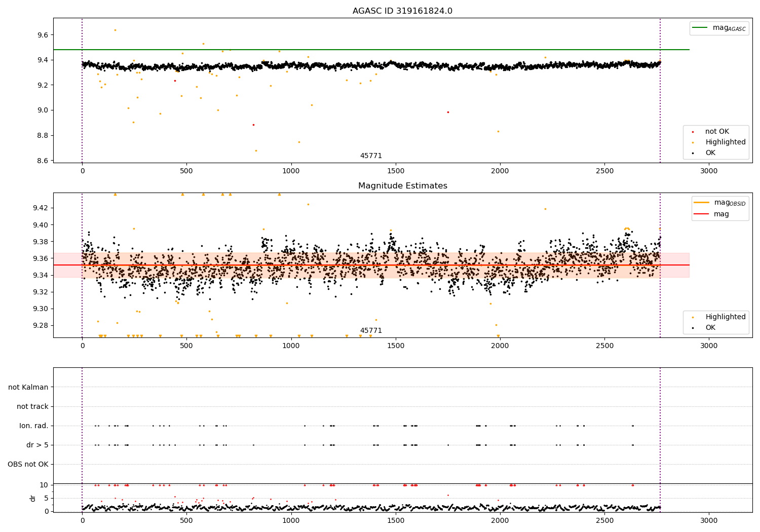Click the rotated 'dr' y-axis label
The width and height of the screenshot is (760, 532).
point(33,498)
